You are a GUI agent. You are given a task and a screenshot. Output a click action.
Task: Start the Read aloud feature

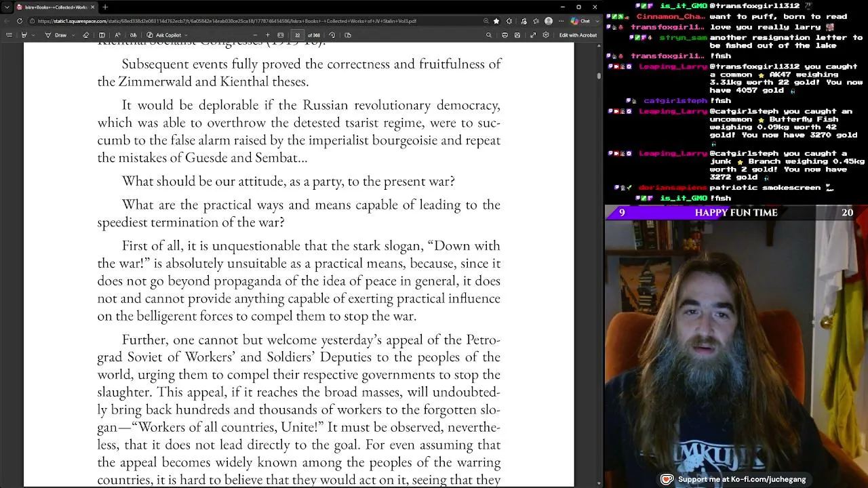coord(118,35)
